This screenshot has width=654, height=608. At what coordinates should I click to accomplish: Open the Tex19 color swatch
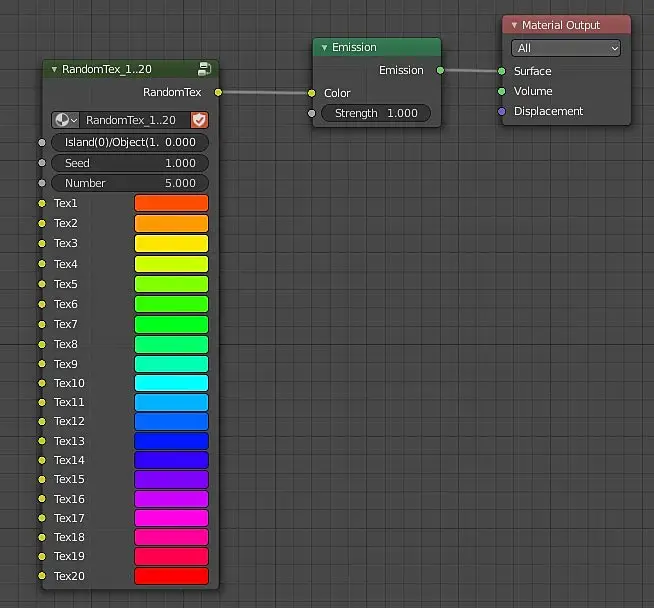(171, 556)
